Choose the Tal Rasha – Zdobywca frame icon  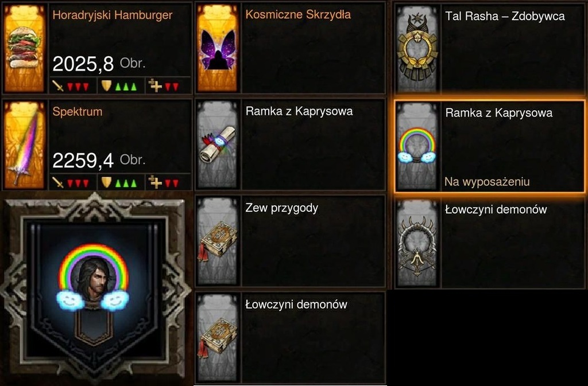pyautogui.click(x=417, y=48)
